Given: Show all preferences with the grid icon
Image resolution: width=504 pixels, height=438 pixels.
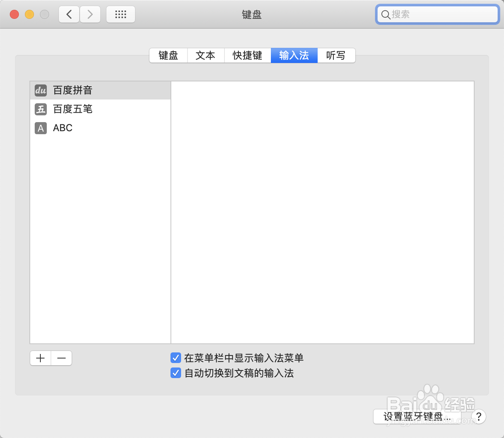Looking at the screenshot, I should tap(121, 14).
